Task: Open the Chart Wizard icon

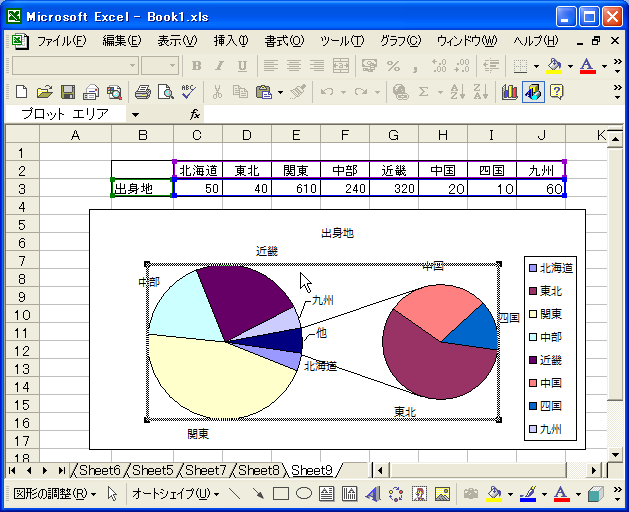Action: tap(509, 92)
